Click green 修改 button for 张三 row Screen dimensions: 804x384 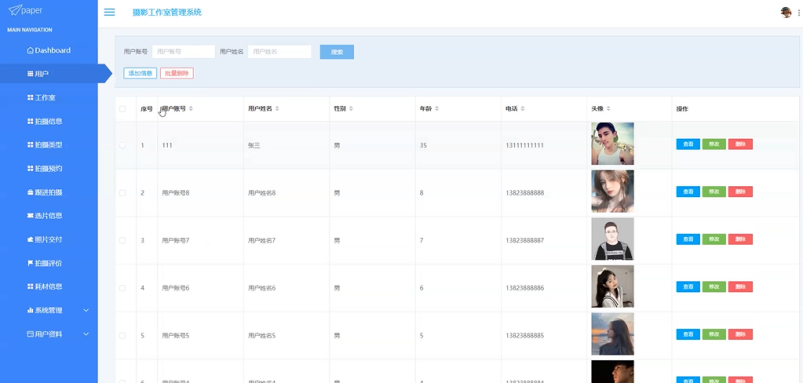click(714, 144)
